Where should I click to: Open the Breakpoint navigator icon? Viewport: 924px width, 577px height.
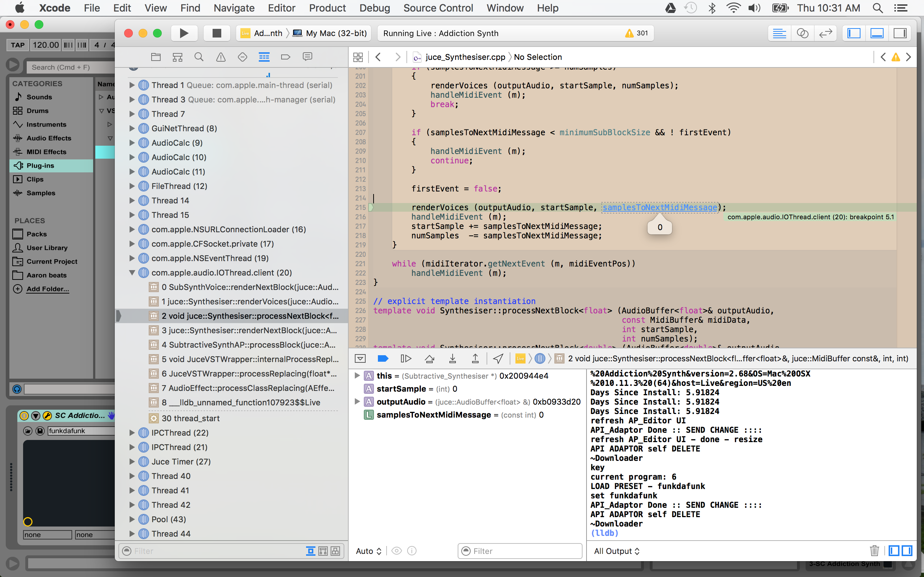click(286, 57)
